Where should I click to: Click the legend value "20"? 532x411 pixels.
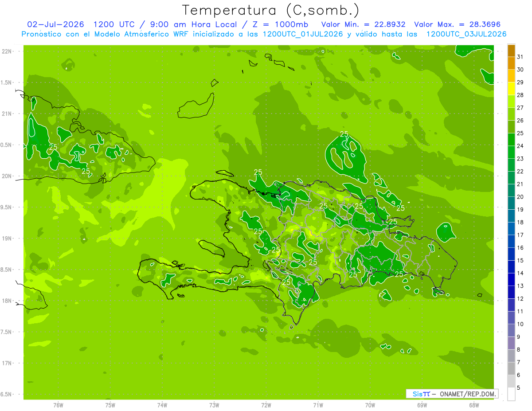pos(520,197)
